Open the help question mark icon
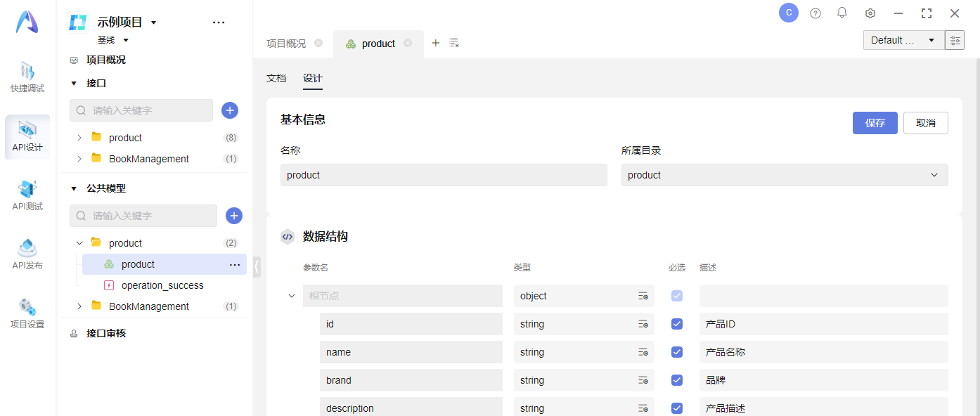 (x=815, y=13)
